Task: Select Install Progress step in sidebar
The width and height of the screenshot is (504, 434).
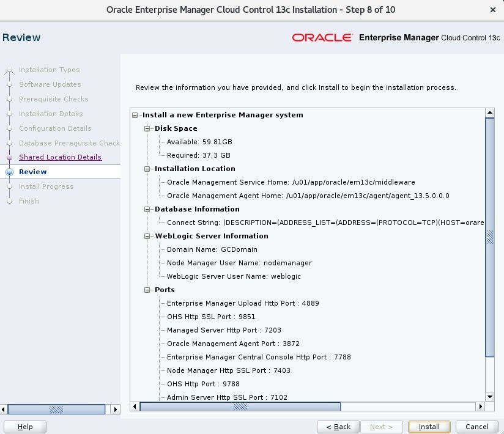Action: (x=46, y=186)
